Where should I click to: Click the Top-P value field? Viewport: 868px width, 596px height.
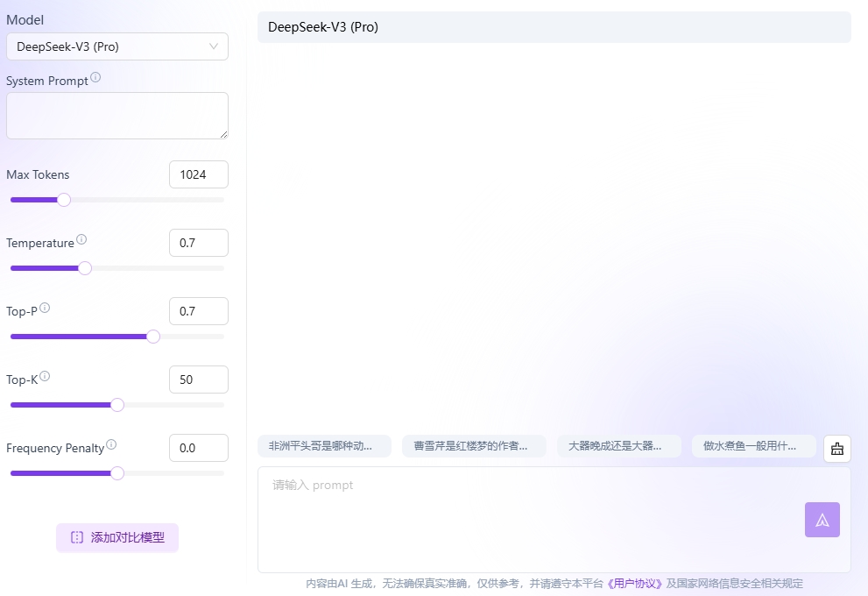[199, 311]
